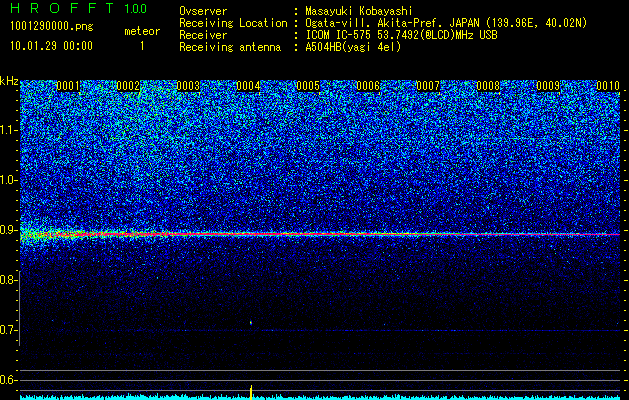Screen dimensions: 629x400
Task: Click time marker 0009
Action: (x=548, y=86)
